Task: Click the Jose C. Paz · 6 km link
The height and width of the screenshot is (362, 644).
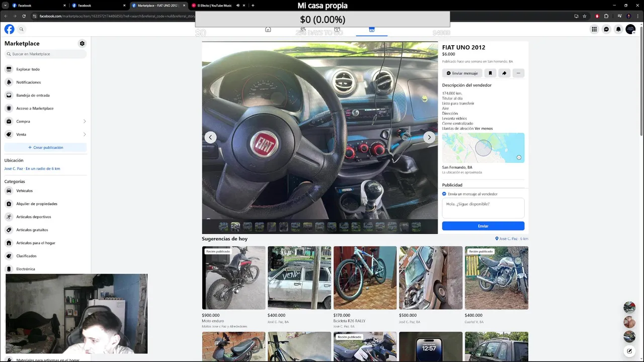Action: pos(512,239)
